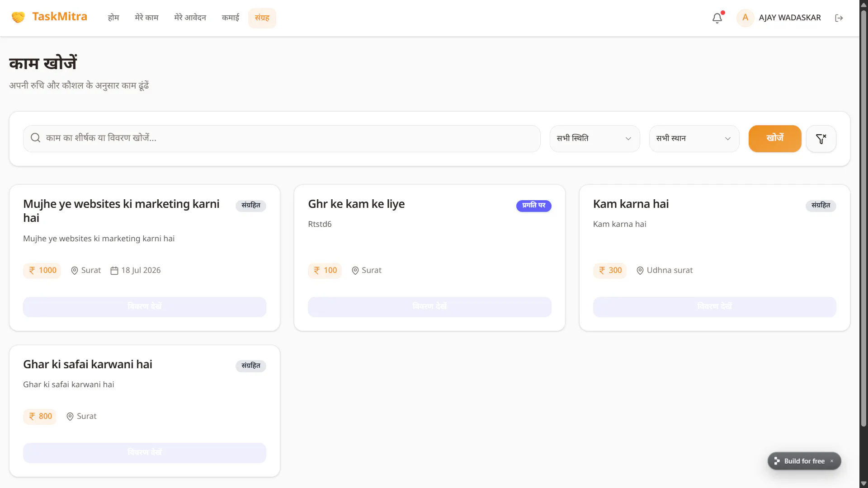Viewport: 868px width, 488px height.
Task: Click the calendar icon next to 18 Jul 2026
Action: (114, 271)
